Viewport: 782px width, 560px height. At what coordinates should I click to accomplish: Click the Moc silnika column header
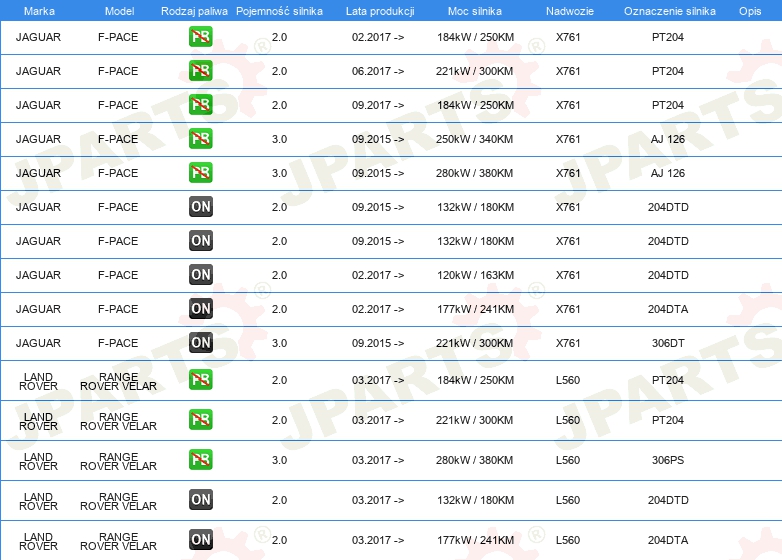pos(475,11)
